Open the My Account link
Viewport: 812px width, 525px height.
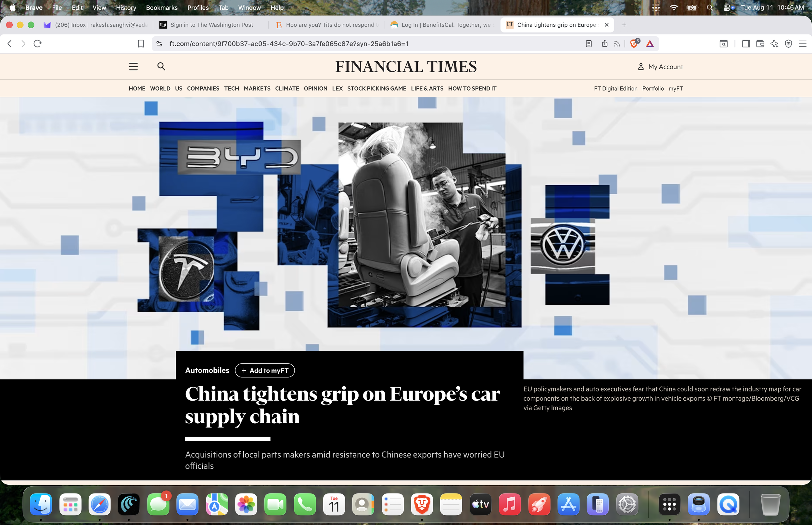tap(660, 67)
